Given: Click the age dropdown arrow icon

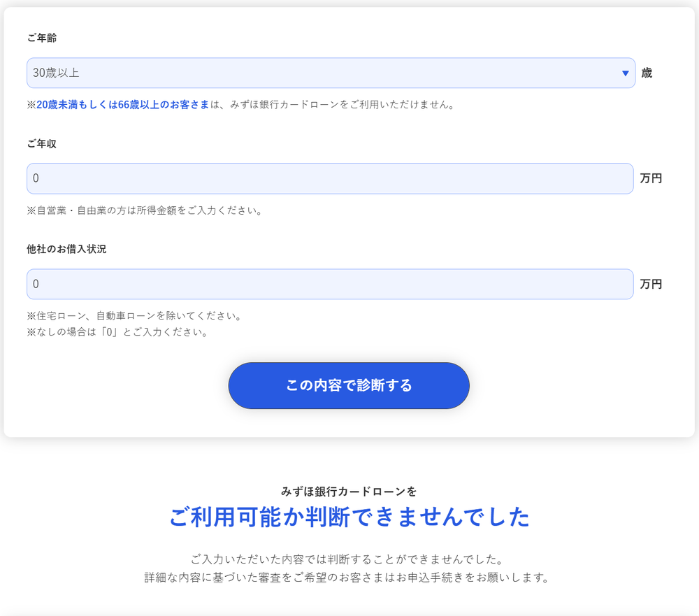Looking at the screenshot, I should click(626, 73).
